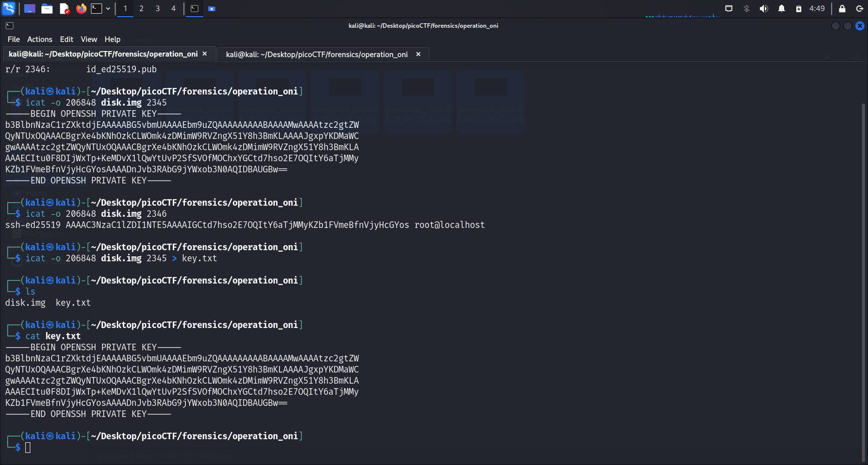Viewport: 868px width, 465px height.
Task: Open the volume control in system tray
Action: pos(764,9)
